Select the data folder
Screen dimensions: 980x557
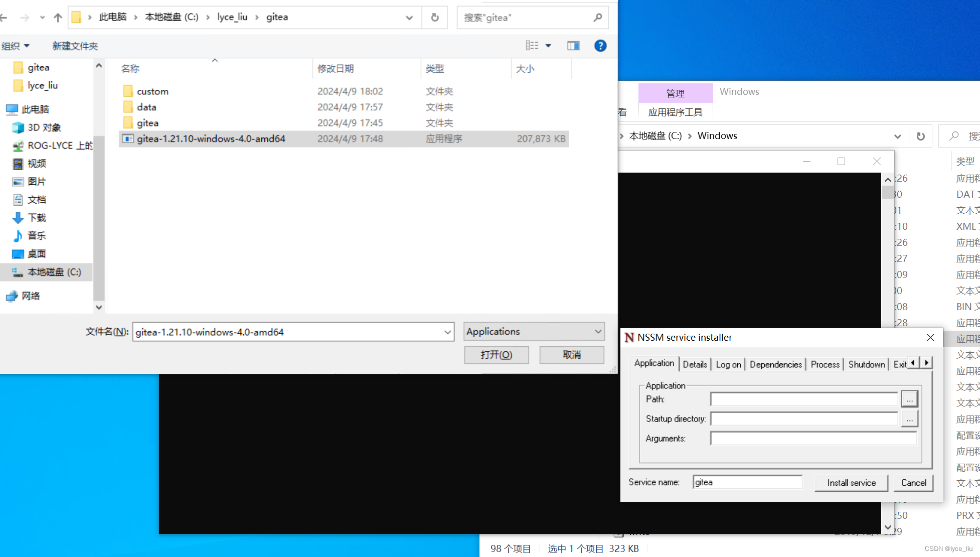[x=146, y=107]
